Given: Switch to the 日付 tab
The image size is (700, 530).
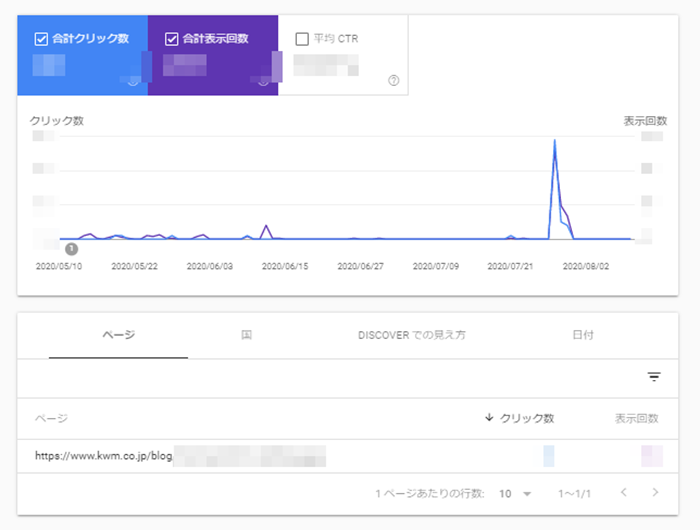Looking at the screenshot, I should 583,335.
